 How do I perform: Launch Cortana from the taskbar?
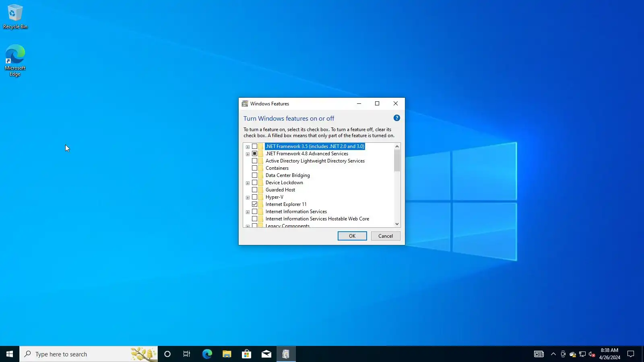click(167, 354)
